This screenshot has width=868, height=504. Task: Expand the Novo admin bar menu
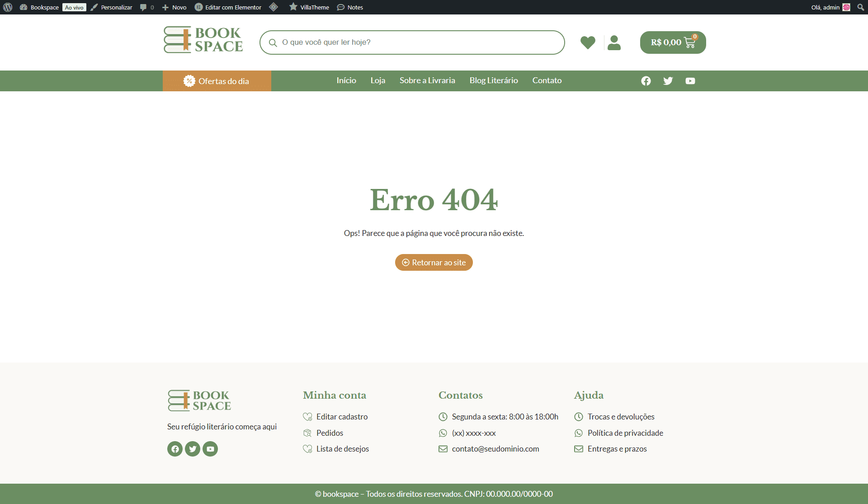[x=175, y=7]
